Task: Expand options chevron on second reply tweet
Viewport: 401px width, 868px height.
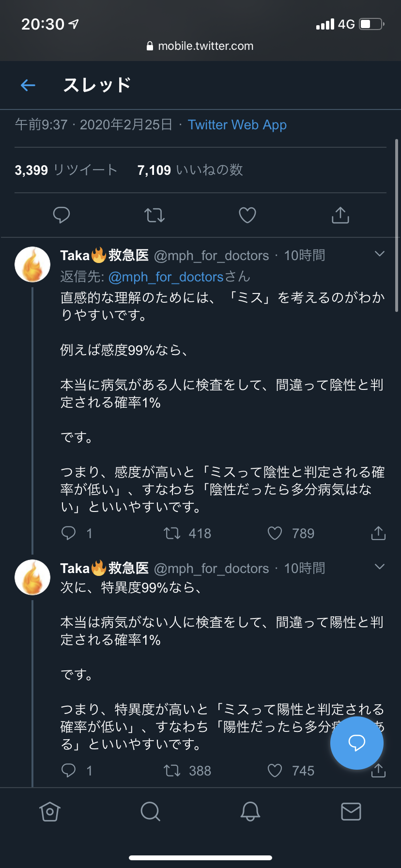Action: (380, 567)
